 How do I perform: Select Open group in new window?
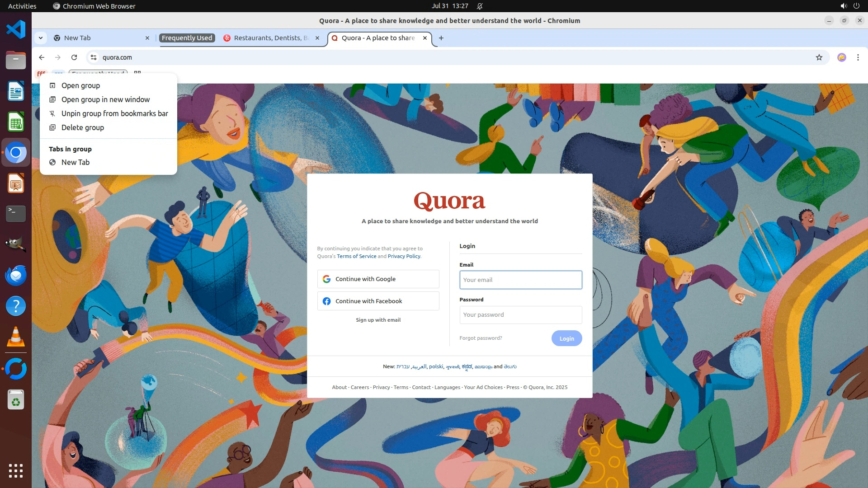coord(105,99)
